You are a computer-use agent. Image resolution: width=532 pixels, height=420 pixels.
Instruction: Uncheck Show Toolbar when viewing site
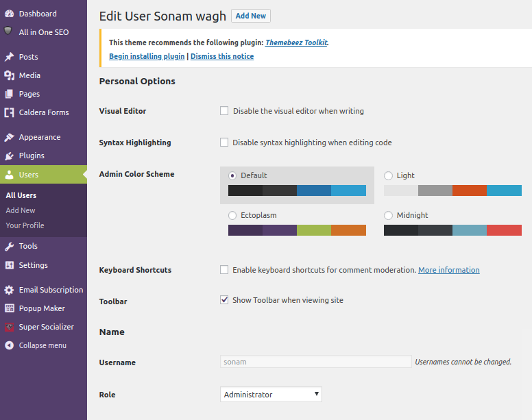[224, 299]
